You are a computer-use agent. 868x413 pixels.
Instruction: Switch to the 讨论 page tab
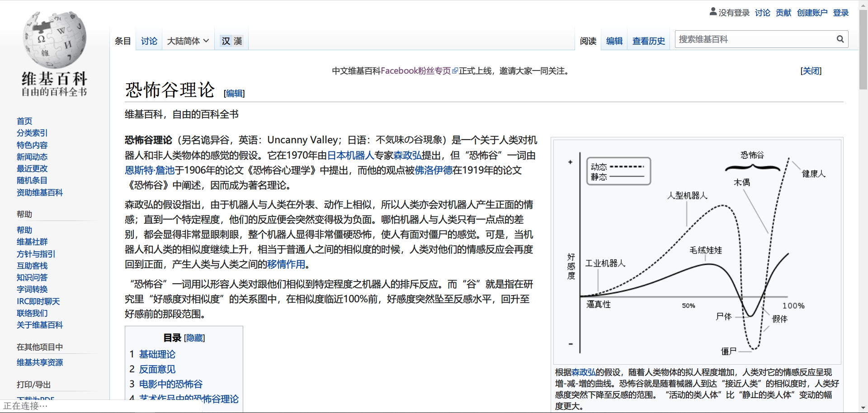(x=149, y=41)
